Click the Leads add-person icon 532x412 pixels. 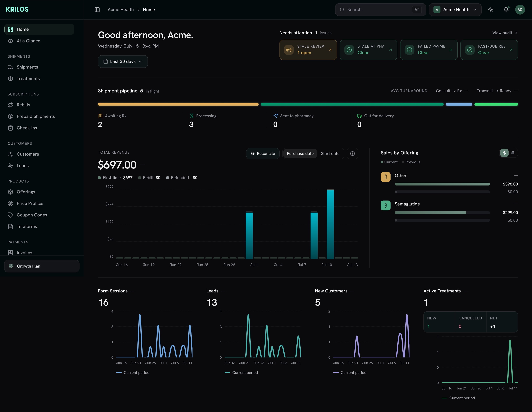pyautogui.click(x=10, y=166)
